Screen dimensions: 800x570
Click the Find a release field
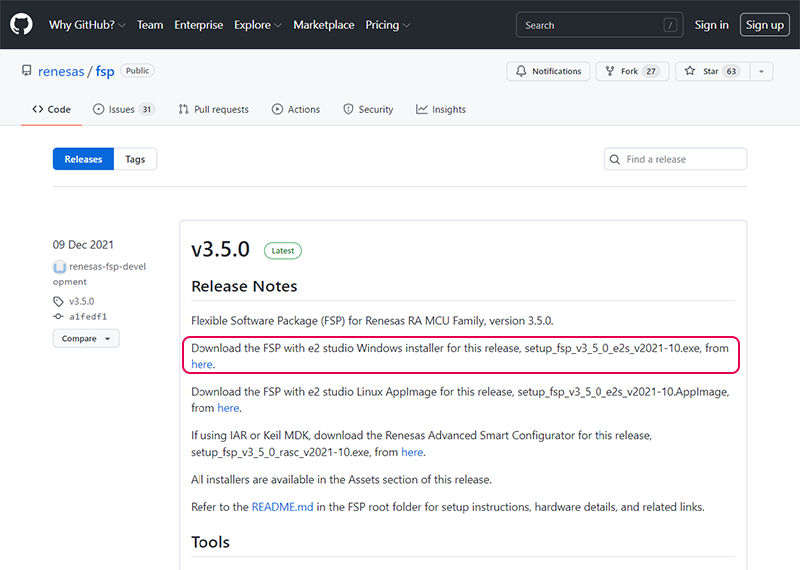[x=675, y=159]
